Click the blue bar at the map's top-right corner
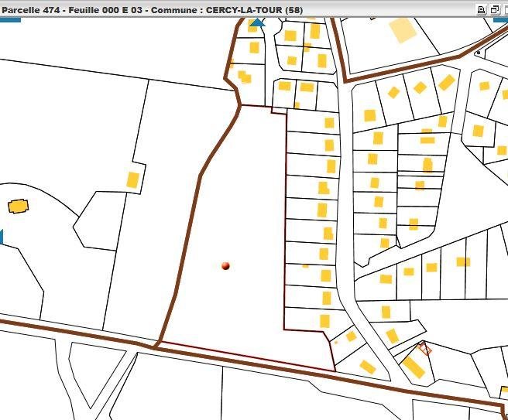This screenshot has width=508, height=420. pyautogui.click(x=500, y=19)
